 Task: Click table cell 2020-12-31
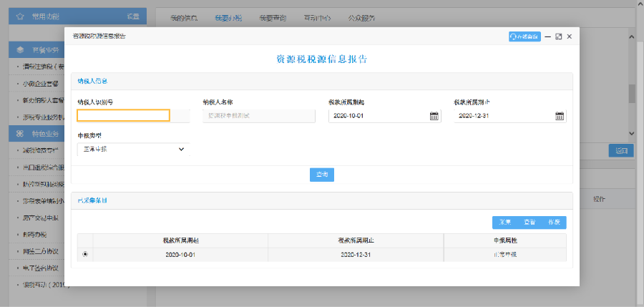pos(356,254)
